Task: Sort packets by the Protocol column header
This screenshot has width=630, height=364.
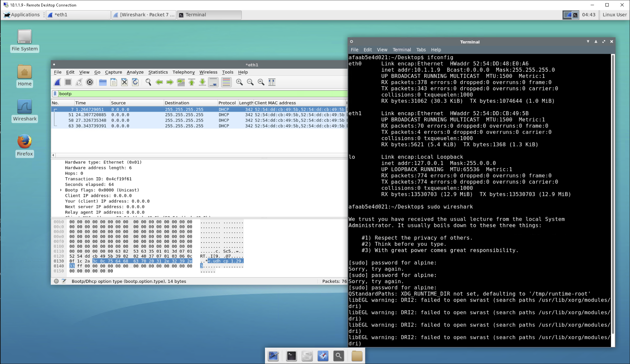Action: (227, 103)
